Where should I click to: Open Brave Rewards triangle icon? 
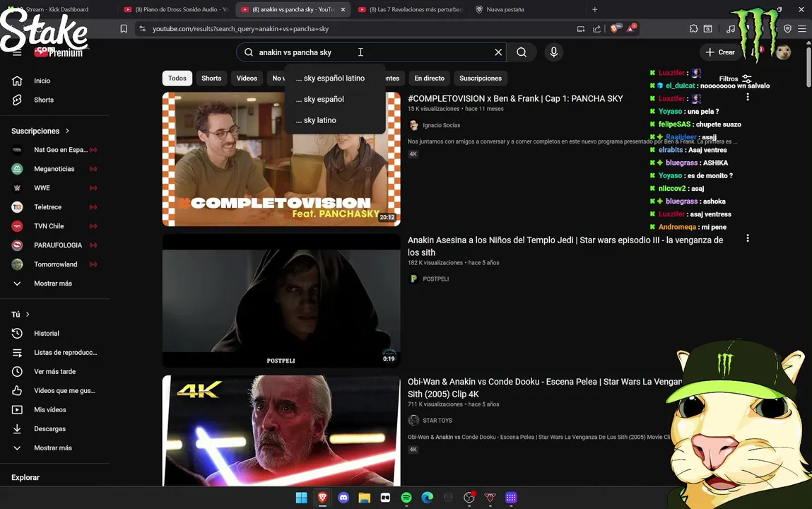[x=631, y=28]
